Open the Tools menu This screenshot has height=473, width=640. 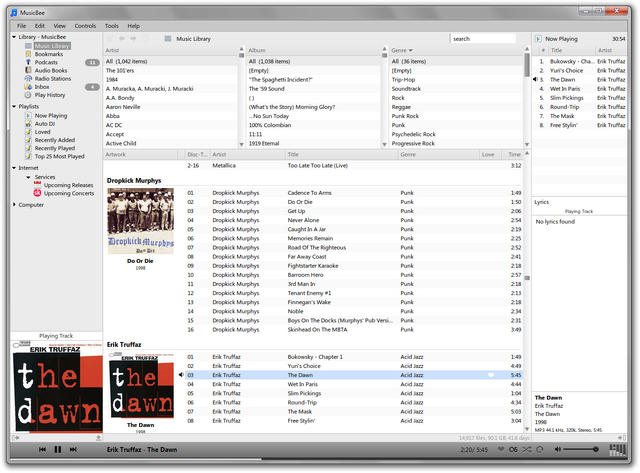pos(111,26)
